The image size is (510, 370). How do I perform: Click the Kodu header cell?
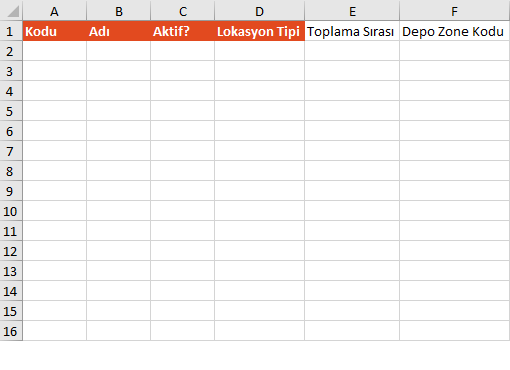[54, 31]
